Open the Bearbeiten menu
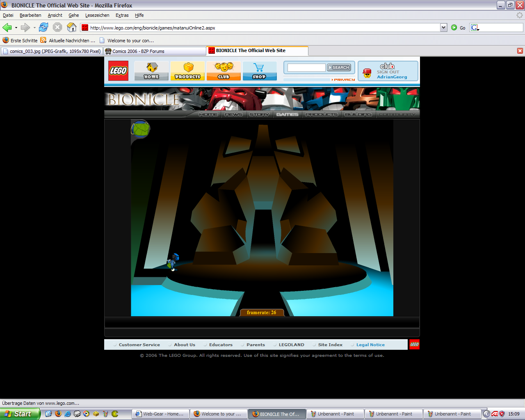Screen dimensions: 525x420 tap(30, 15)
